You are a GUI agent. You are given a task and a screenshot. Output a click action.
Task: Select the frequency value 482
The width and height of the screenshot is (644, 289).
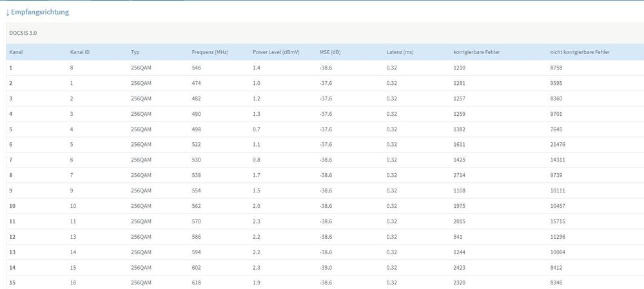(197, 98)
